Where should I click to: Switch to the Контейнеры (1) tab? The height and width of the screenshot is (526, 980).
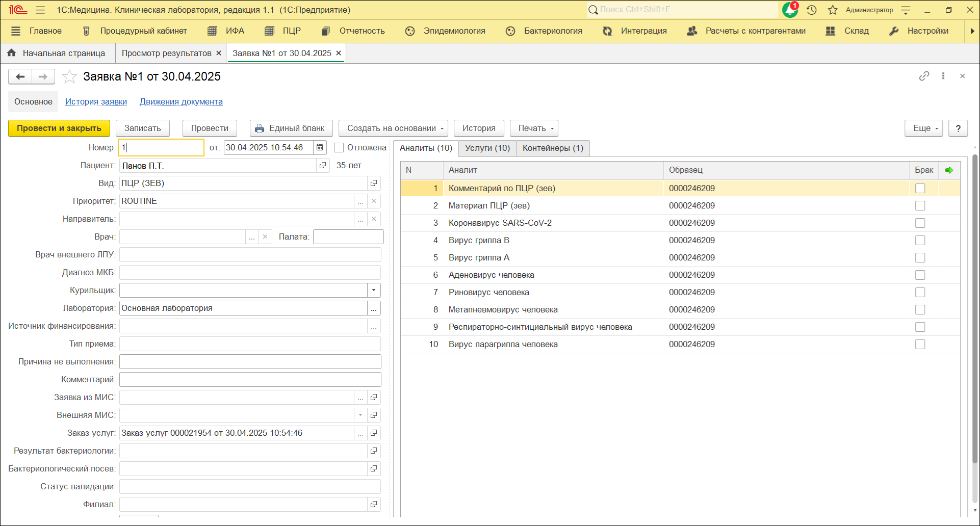(x=553, y=148)
